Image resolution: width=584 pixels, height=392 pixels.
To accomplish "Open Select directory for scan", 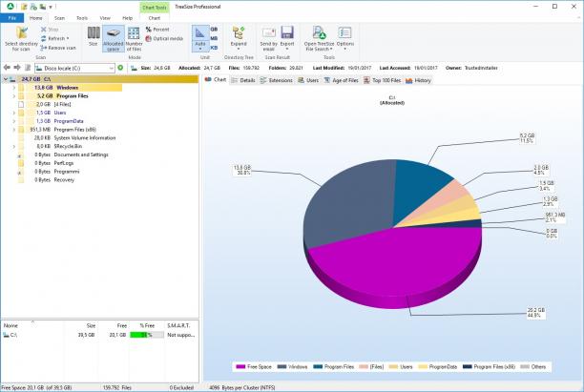I will point(21,39).
